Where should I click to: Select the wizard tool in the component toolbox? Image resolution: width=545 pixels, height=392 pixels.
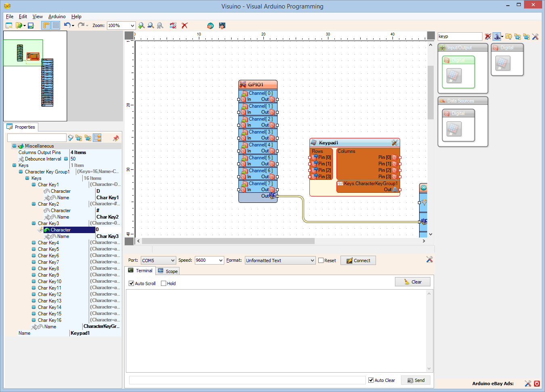pyautogui.click(x=497, y=36)
